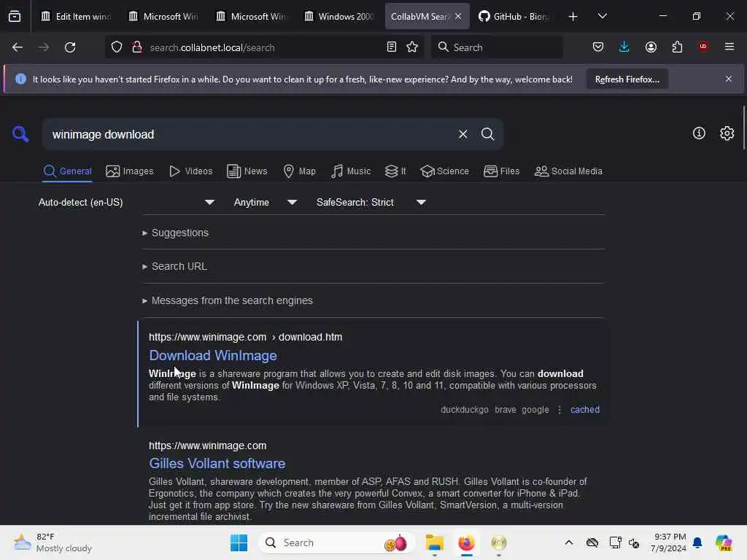
Task: Open Pocket save icon
Action: pyautogui.click(x=598, y=47)
